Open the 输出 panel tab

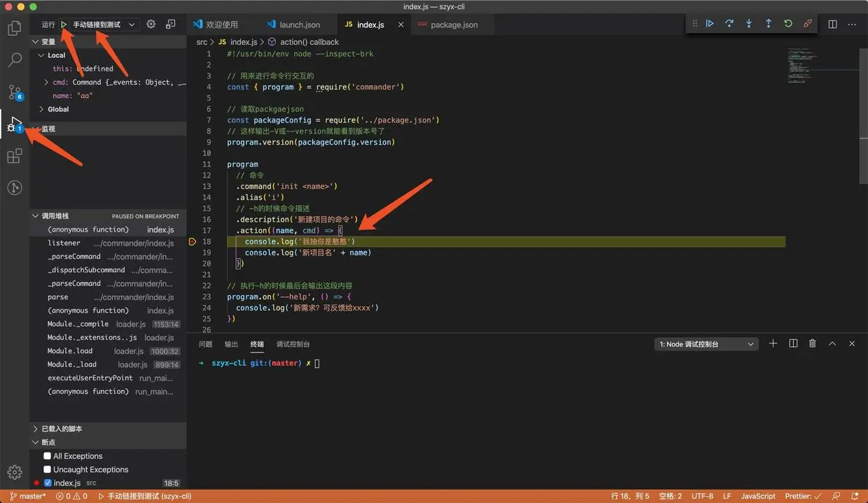coord(231,344)
